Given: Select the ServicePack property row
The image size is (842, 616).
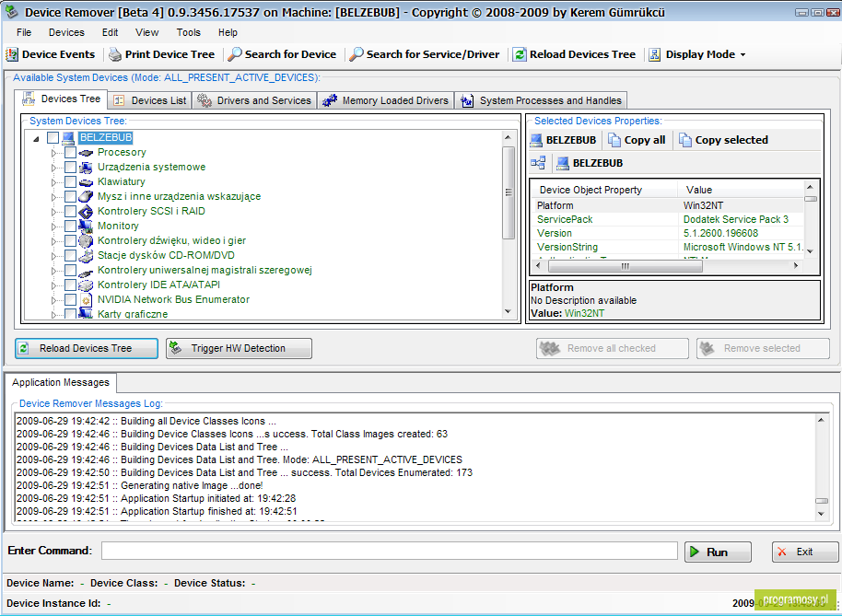Looking at the screenshot, I should coord(669,219).
